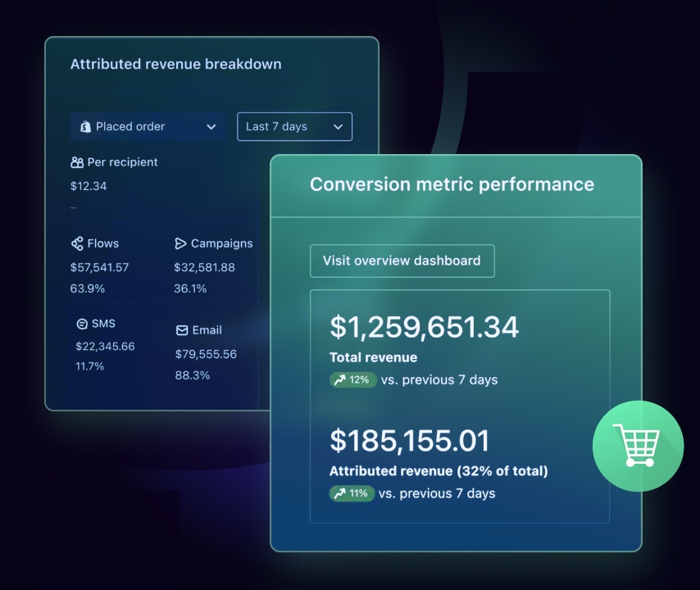
Task: Click the Attributed revenue amount $185,155.01
Action: point(409,441)
